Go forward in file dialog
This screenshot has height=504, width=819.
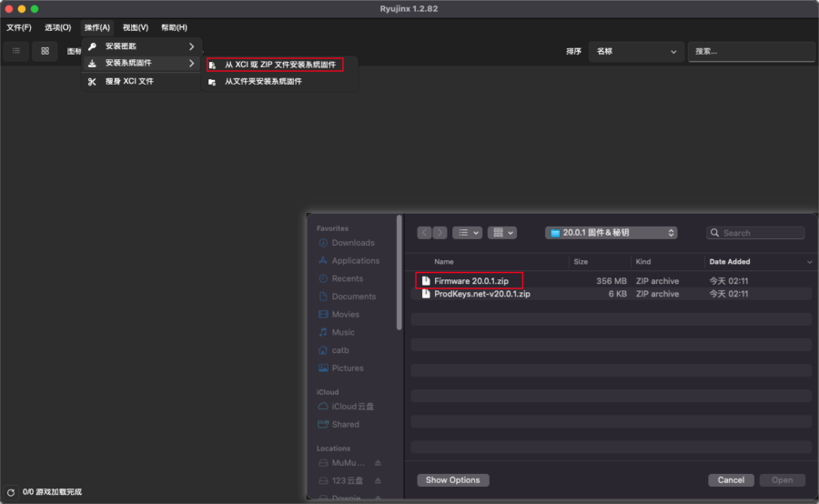click(x=440, y=233)
